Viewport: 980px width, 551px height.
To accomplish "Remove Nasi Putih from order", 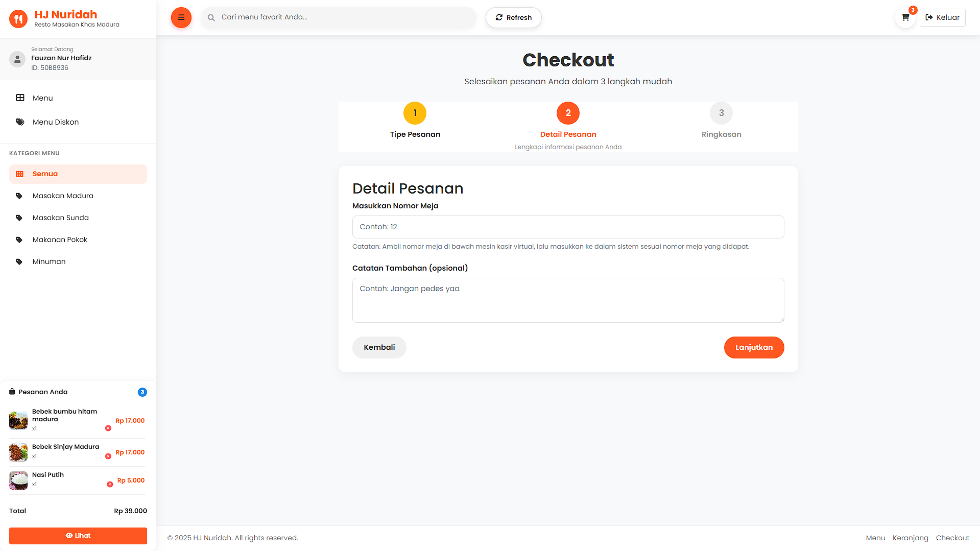I will [110, 485].
